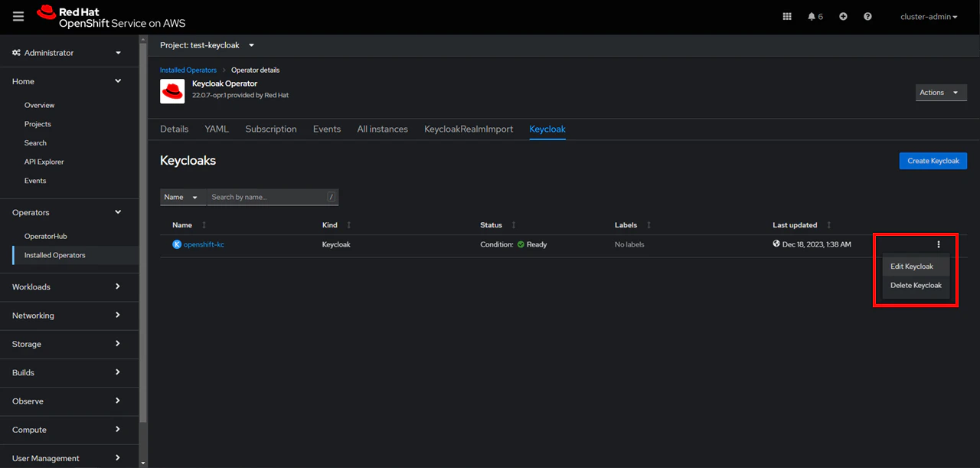Screen dimensions: 980x468
Task: Go to Events in the sidebar Home section
Action: point(35,181)
